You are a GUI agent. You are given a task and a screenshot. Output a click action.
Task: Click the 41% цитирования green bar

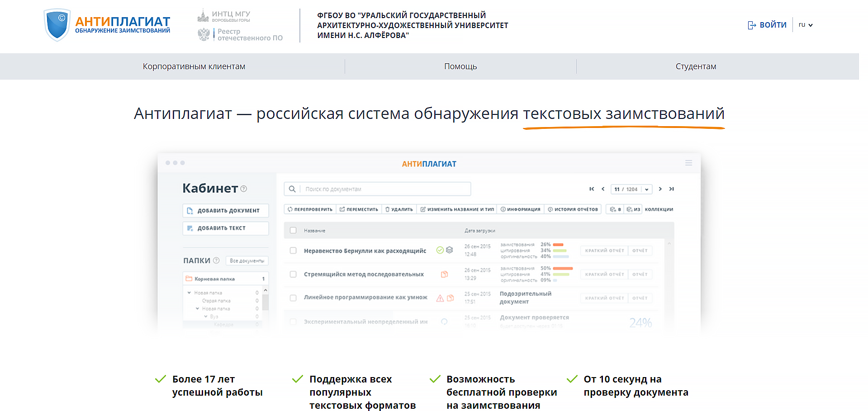[x=561, y=274]
